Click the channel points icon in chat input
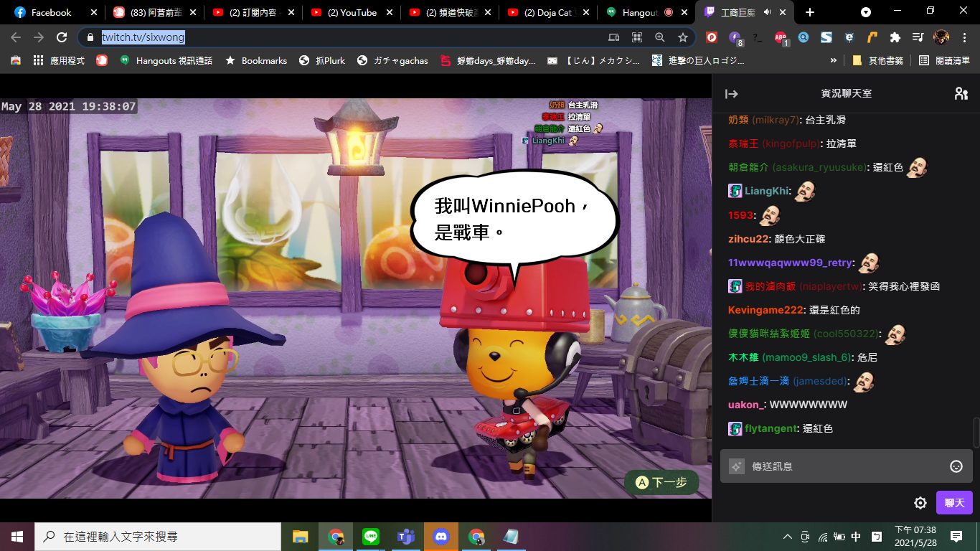 (736, 466)
